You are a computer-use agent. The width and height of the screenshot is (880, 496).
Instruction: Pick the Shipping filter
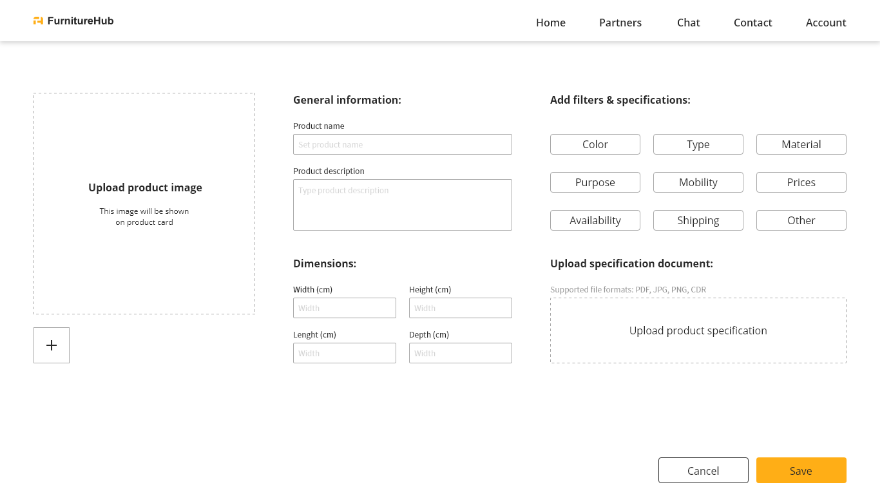tap(698, 220)
